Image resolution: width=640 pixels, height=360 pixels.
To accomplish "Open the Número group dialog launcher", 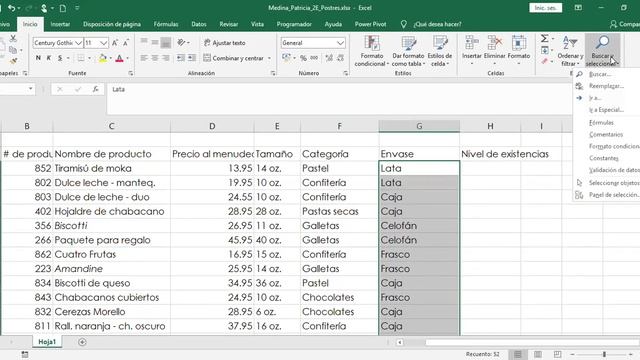I will click(x=346, y=73).
